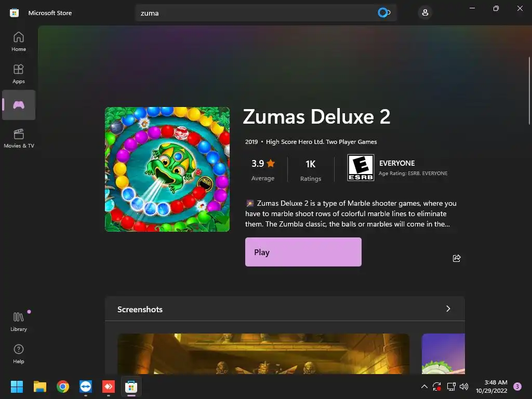Screen dimensions: 532x399
Task: Open TeamViewer from the taskbar
Action: coord(86,387)
